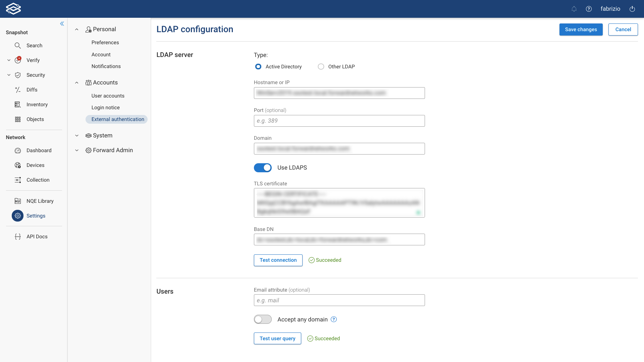Open help via question mark icon

(x=589, y=9)
